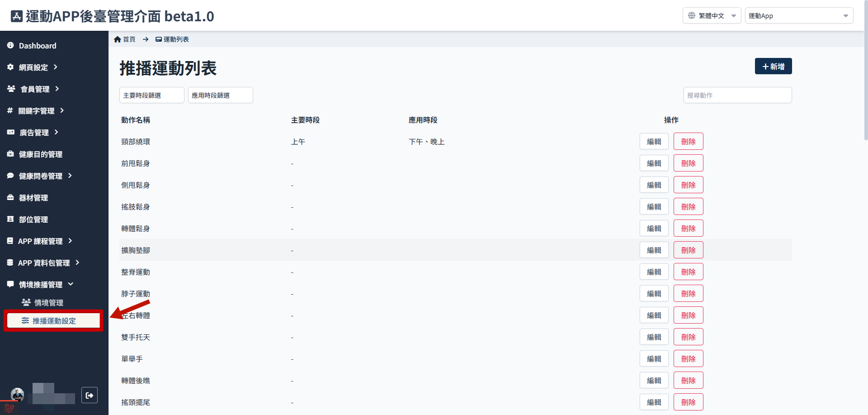Click the home icon in breadcrumb

[118, 39]
